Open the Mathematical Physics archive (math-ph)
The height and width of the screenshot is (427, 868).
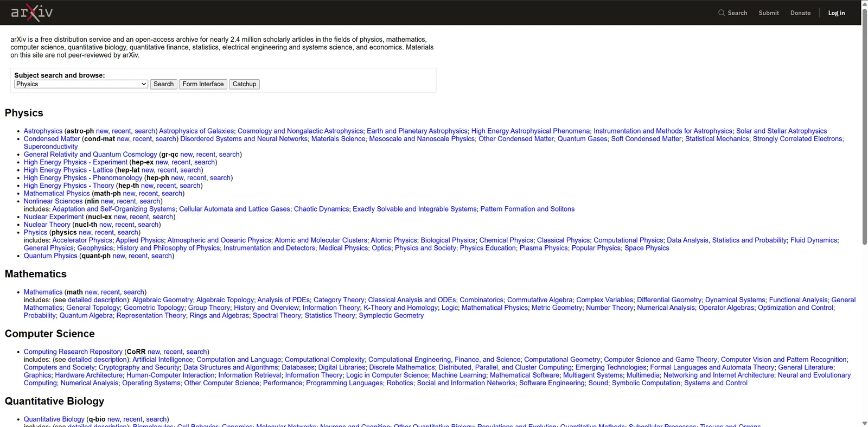56,194
